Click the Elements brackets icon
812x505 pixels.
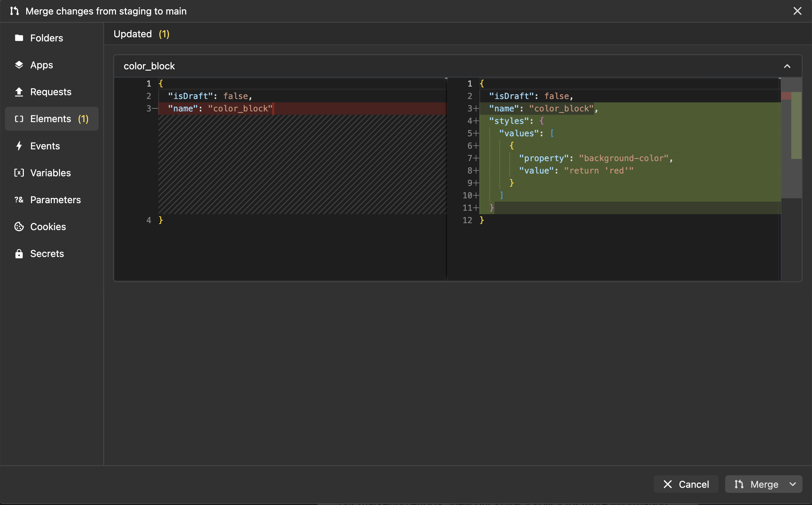pyautogui.click(x=19, y=119)
